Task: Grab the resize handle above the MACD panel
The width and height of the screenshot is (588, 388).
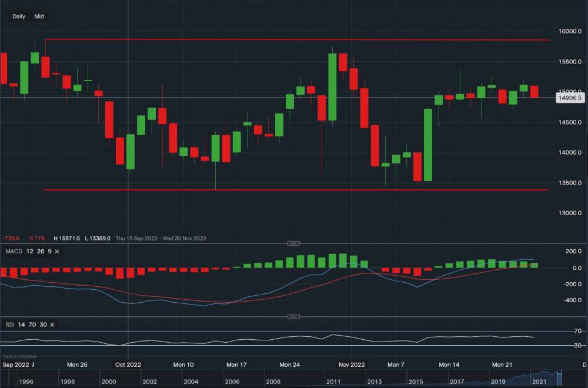Action: (292, 243)
